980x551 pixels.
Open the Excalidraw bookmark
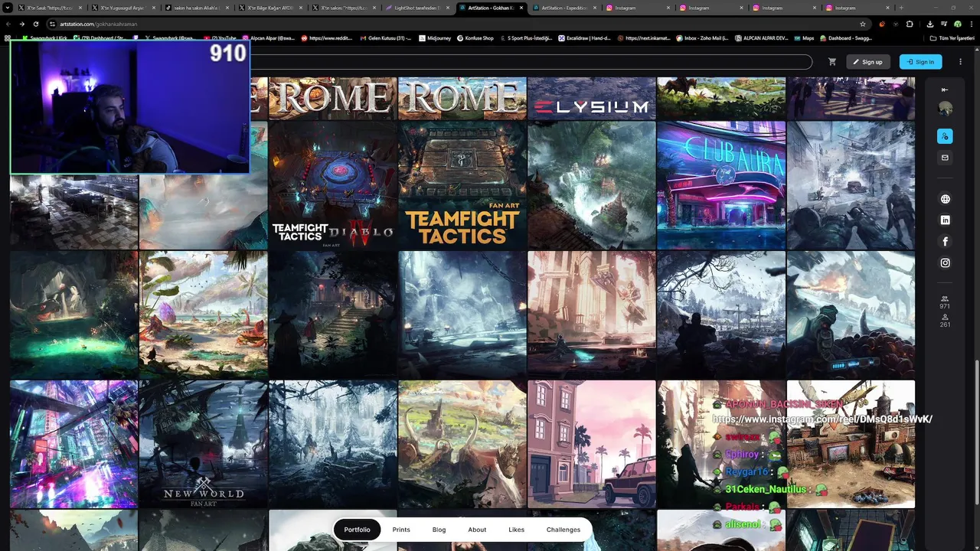pyautogui.click(x=584, y=37)
